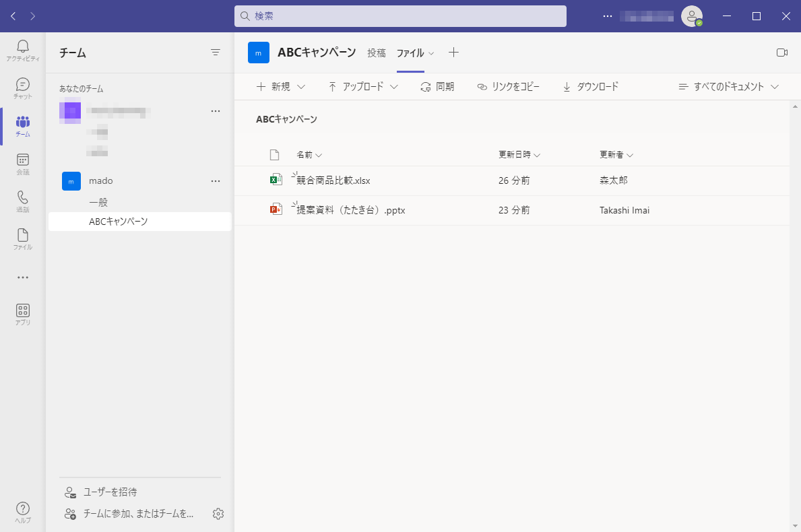Screen dimensions: 801x532
Task: Click inside the 検索 search field
Action: click(x=401, y=15)
